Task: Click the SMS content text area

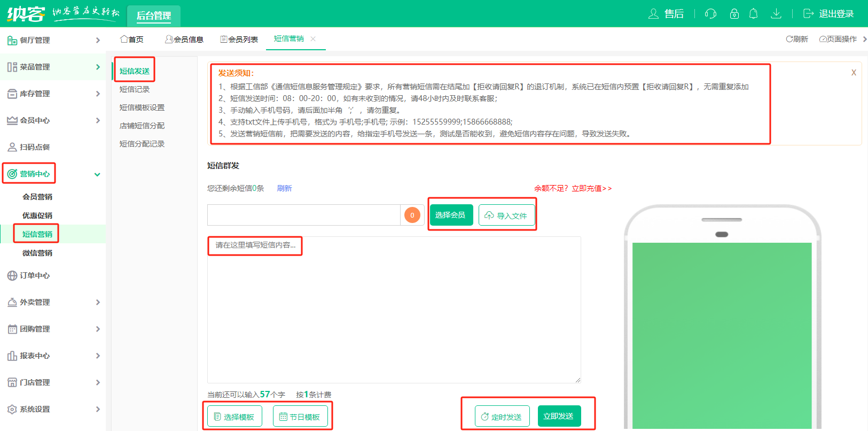Action: click(394, 310)
